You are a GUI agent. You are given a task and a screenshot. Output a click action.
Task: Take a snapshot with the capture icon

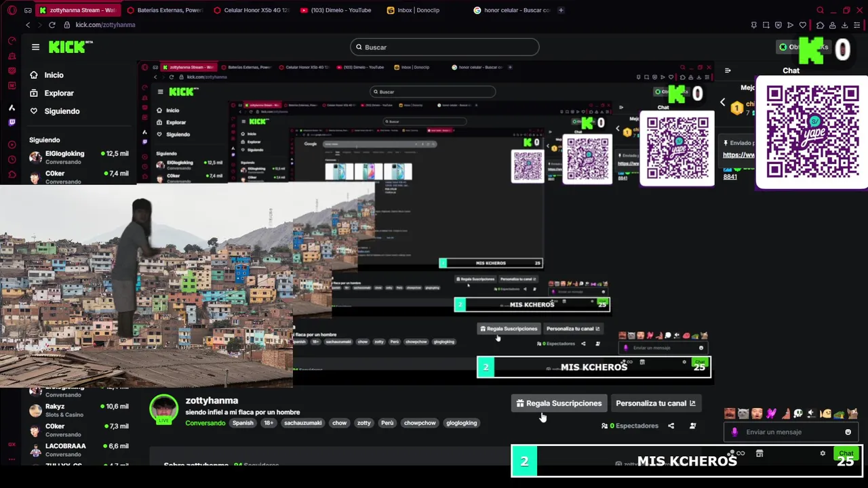pos(766,25)
